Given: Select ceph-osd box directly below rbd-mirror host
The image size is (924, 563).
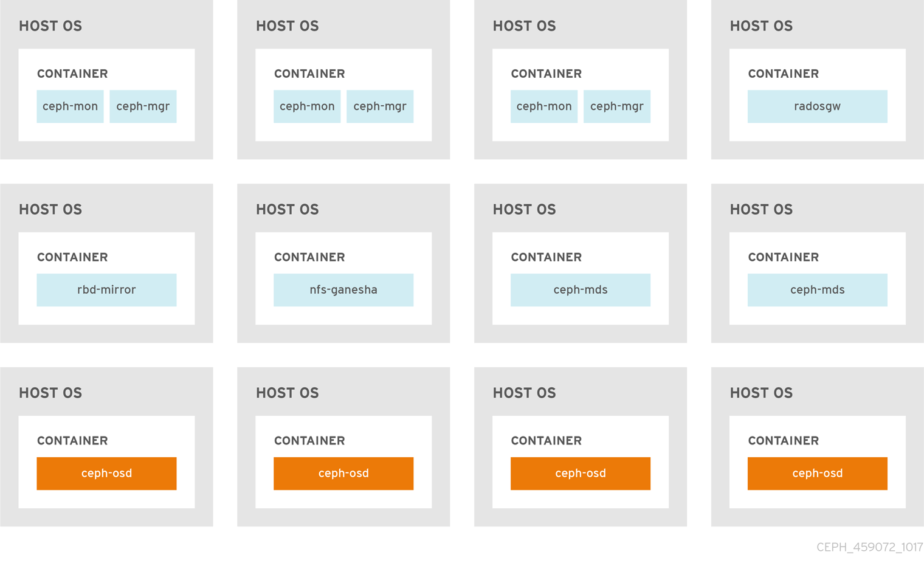Looking at the screenshot, I should coord(106,474).
